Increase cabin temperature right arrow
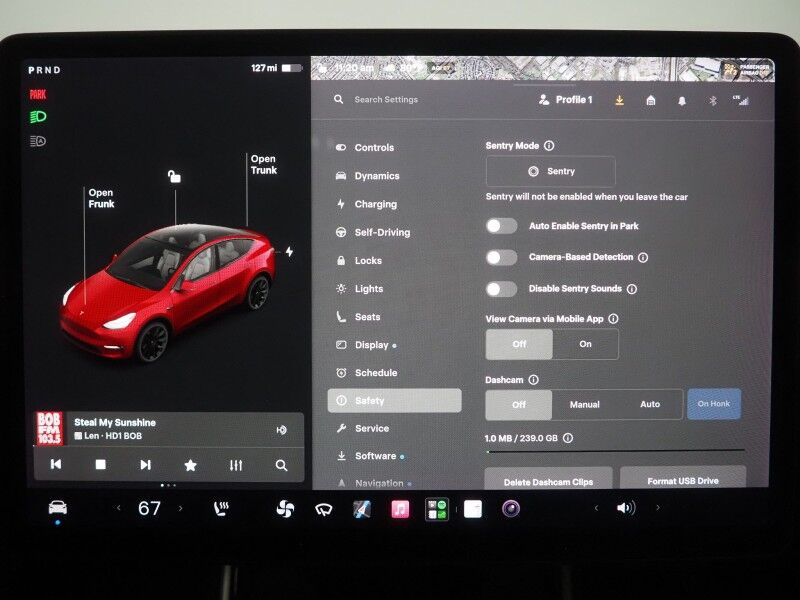 (x=180, y=508)
